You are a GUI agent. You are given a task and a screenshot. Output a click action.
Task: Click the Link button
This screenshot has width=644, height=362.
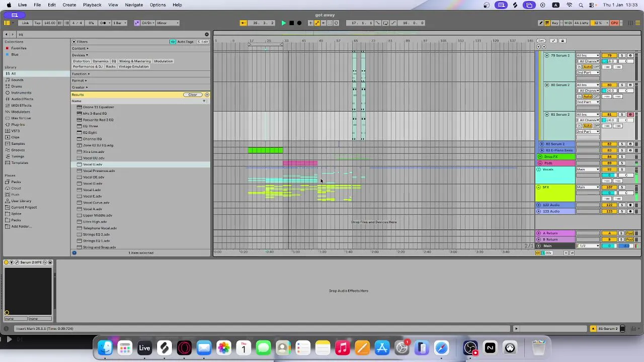pos(25,23)
